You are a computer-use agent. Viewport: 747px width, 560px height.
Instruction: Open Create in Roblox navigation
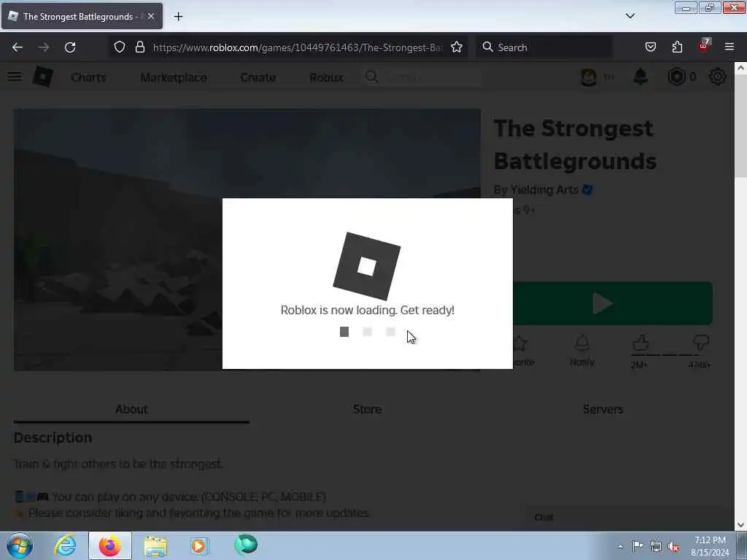point(258,77)
